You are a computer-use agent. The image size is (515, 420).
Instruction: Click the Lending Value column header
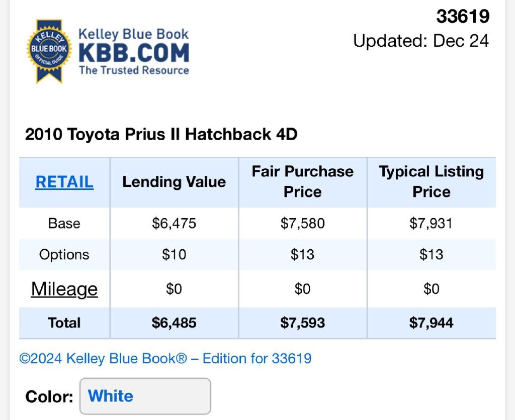tap(174, 182)
